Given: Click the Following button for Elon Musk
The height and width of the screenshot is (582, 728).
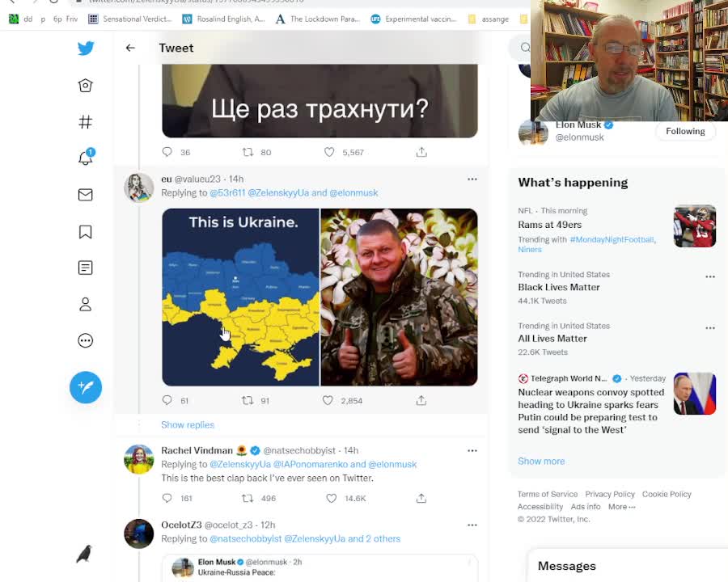Looking at the screenshot, I should (685, 131).
